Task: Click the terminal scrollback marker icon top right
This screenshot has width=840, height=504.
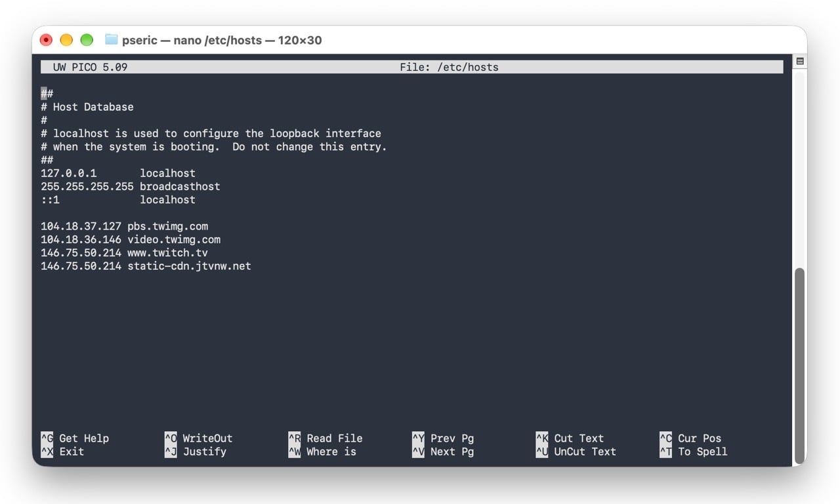Action: point(799,61)
